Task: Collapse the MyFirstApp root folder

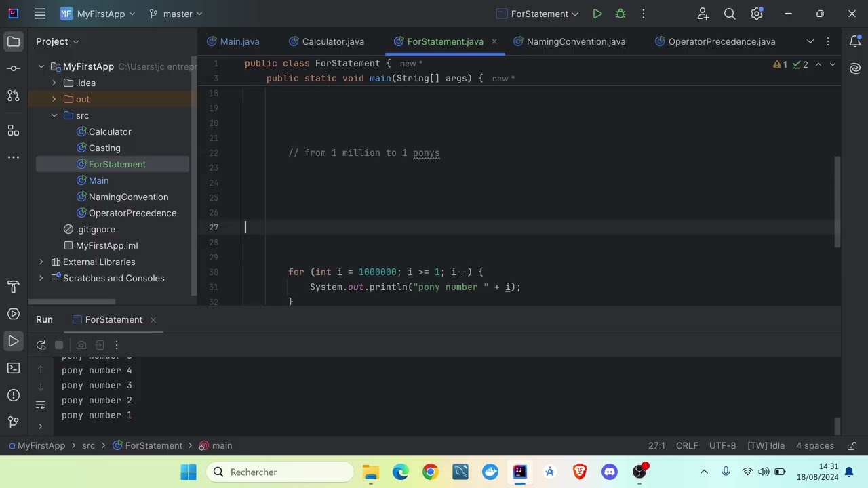Action: point(41,66)
